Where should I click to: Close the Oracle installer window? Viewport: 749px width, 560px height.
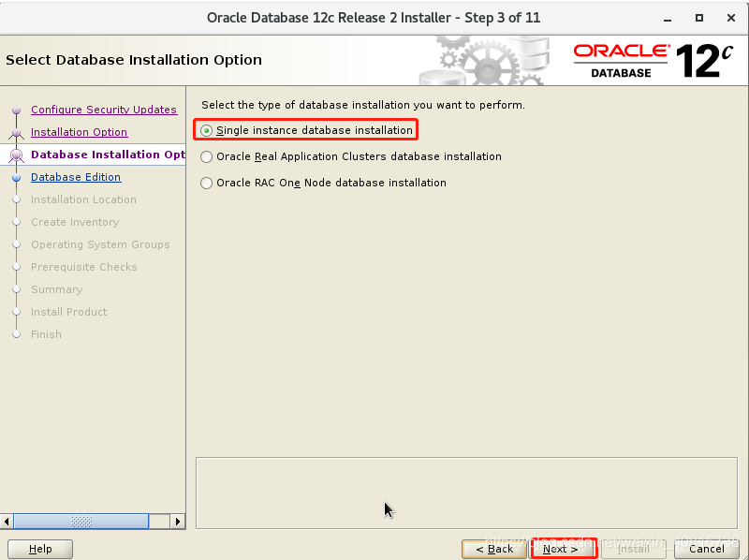point(731,18)
